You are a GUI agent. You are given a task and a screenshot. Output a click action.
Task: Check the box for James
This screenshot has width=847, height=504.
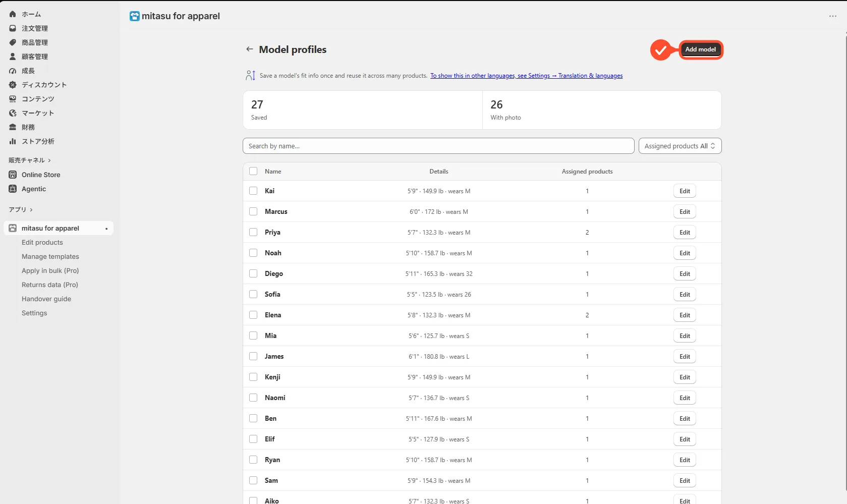(x=253, y=356)
